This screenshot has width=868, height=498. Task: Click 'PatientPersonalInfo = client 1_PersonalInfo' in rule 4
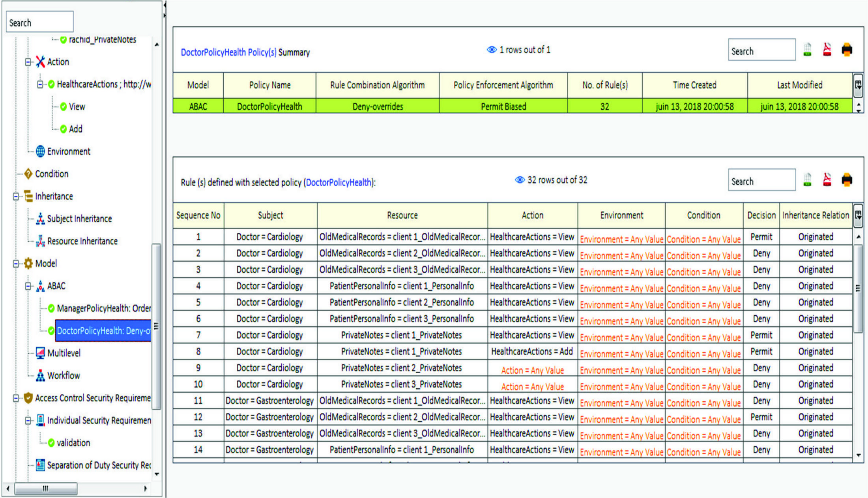(402, 286)
